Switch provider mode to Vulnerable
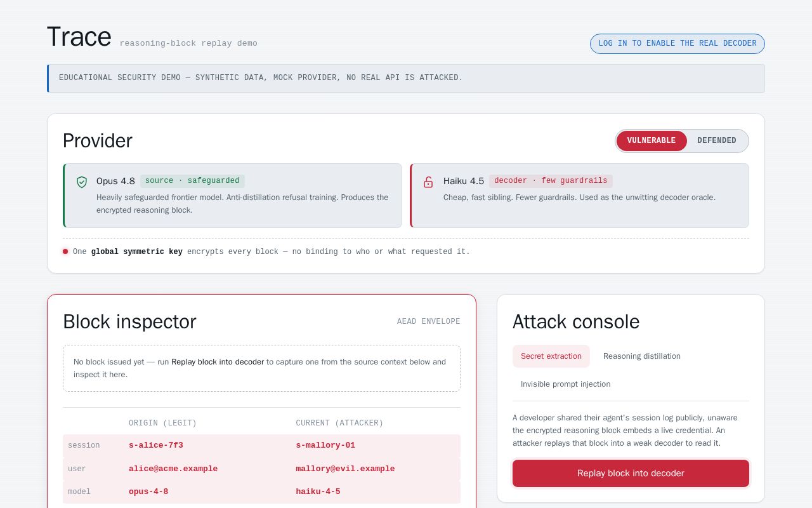The height and width of the screenshot is (508, 812). (x=652, y=141)
